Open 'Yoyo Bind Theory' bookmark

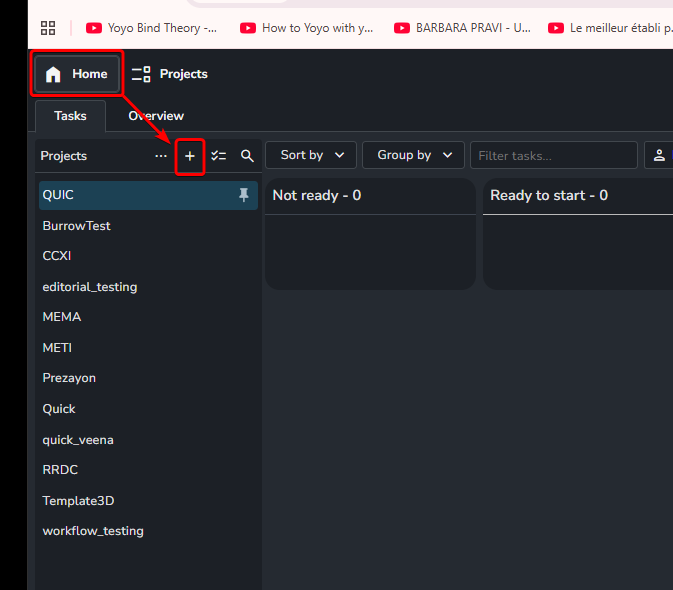coord(151,28)
